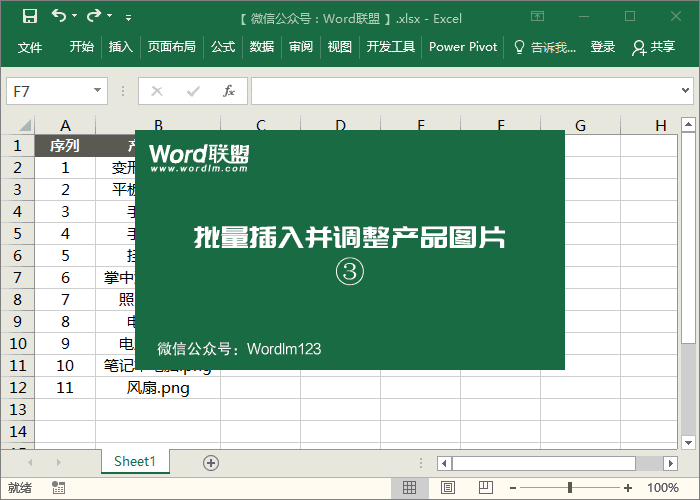Click the 登录 sign-in button
The image size is (700, 500).
tap(603, 46)
